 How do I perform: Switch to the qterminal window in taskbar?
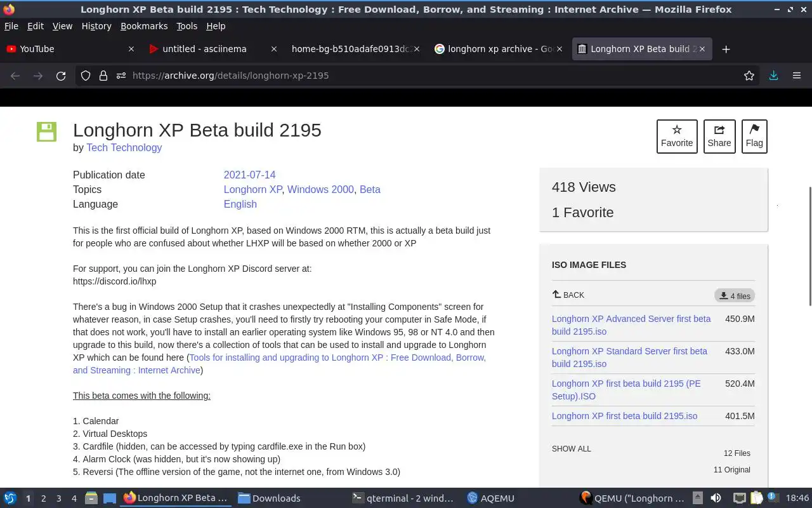click(405, 498)
